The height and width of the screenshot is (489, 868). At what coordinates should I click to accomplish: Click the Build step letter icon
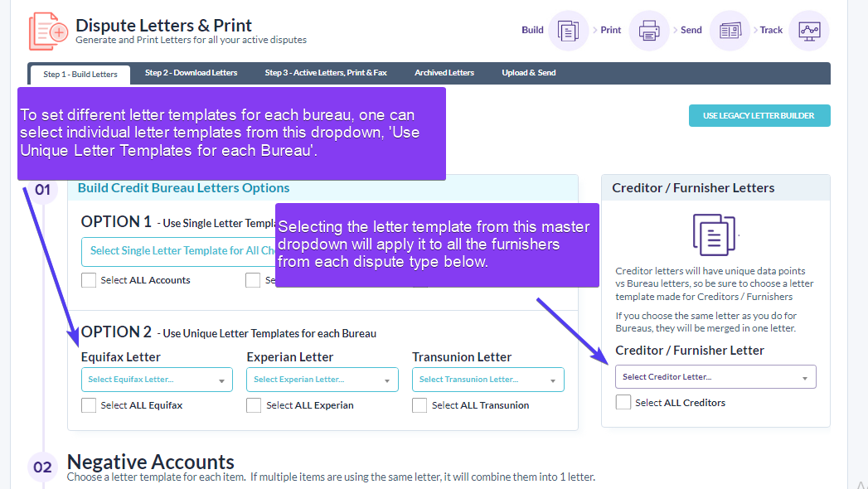coord(568,31)
